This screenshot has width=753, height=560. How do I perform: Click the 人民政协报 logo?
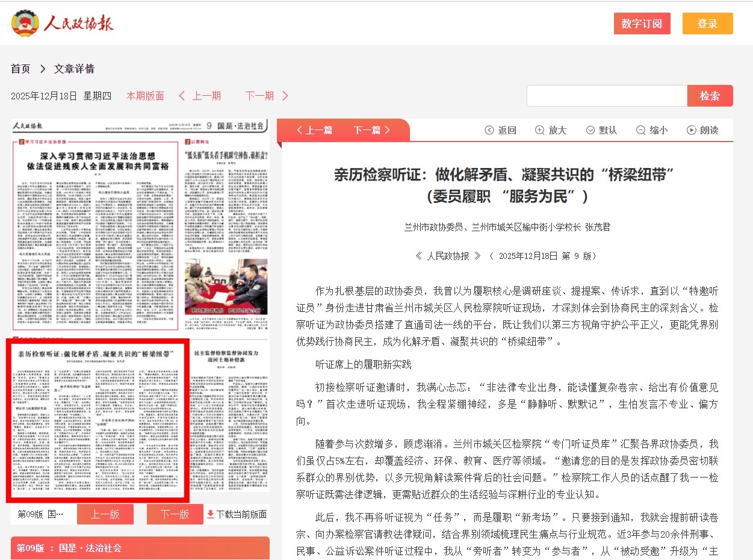point(63,23)
